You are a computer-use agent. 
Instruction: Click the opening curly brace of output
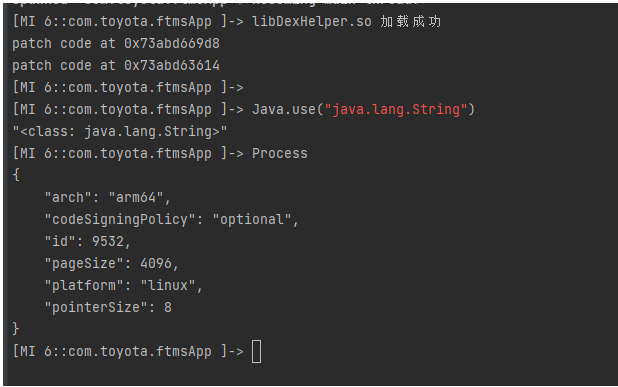click(x=16, y=175)
